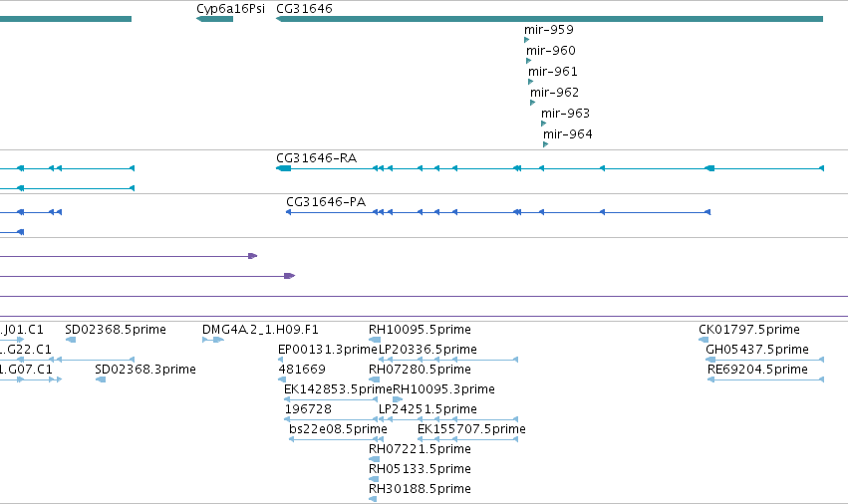
Task: Select the mir-960 arrow marker
Action: pyautogui.click(x=528, y=61)
